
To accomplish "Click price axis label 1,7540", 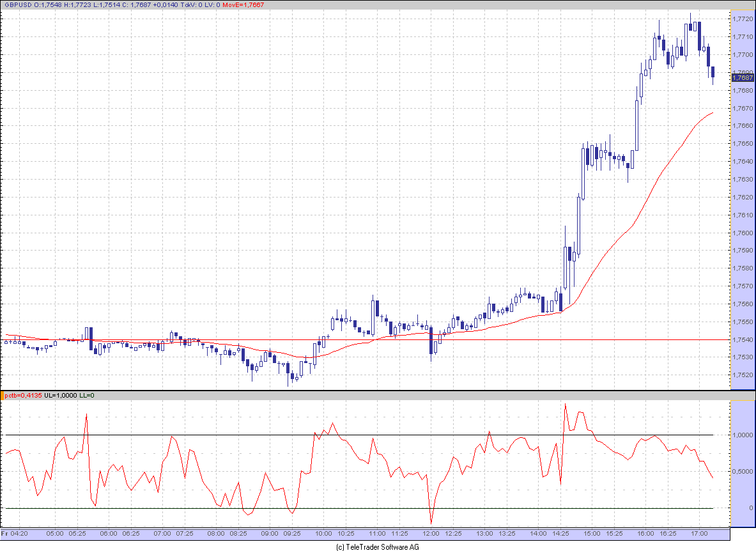I will (x=743, y=339).
